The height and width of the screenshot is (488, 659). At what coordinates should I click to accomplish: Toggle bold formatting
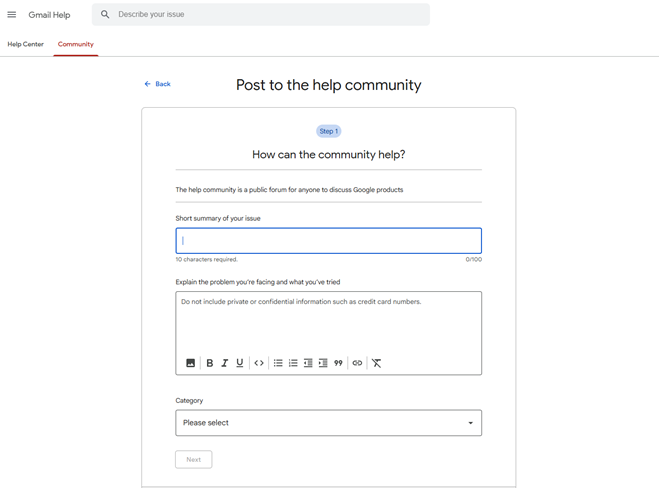click(209, 363)
